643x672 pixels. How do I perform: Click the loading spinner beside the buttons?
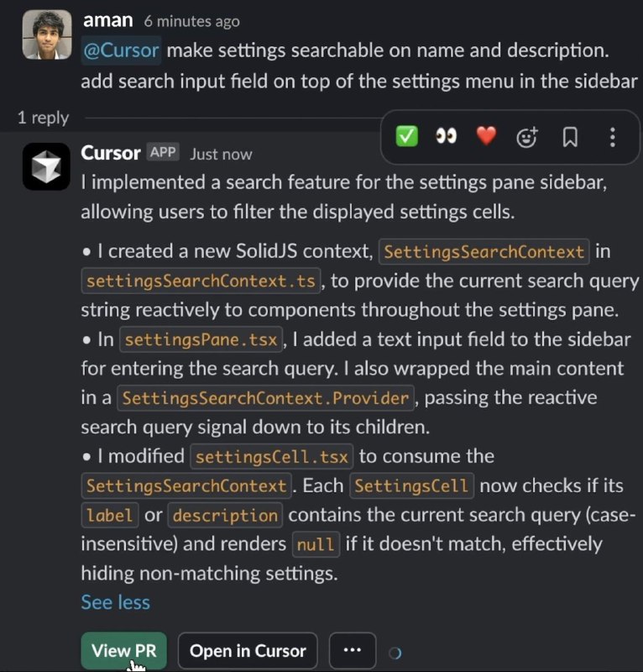coord(395,653)
